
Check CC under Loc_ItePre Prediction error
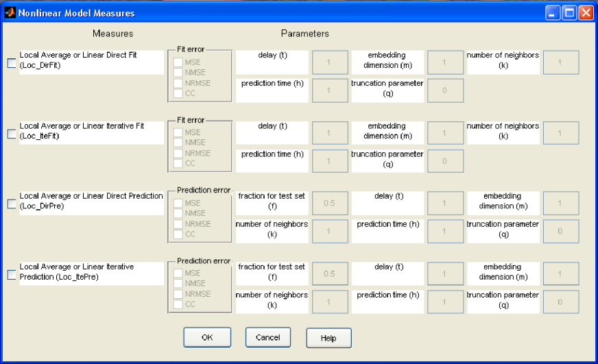pyautogui.click(x=178, y=304)
